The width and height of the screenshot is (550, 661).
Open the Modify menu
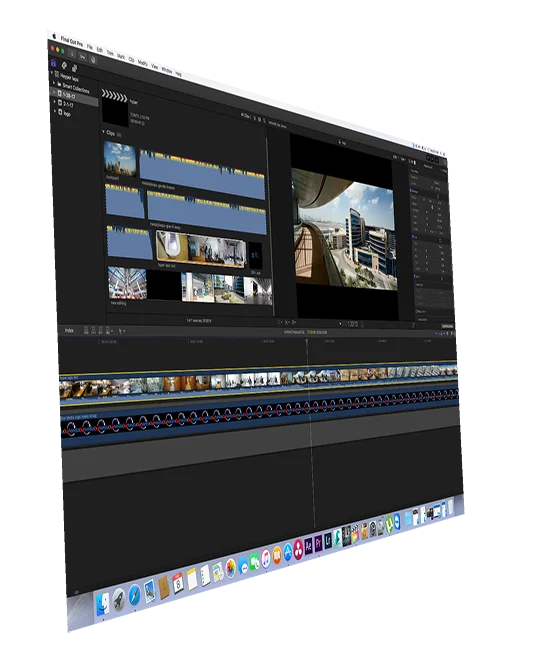coord(143,63)
